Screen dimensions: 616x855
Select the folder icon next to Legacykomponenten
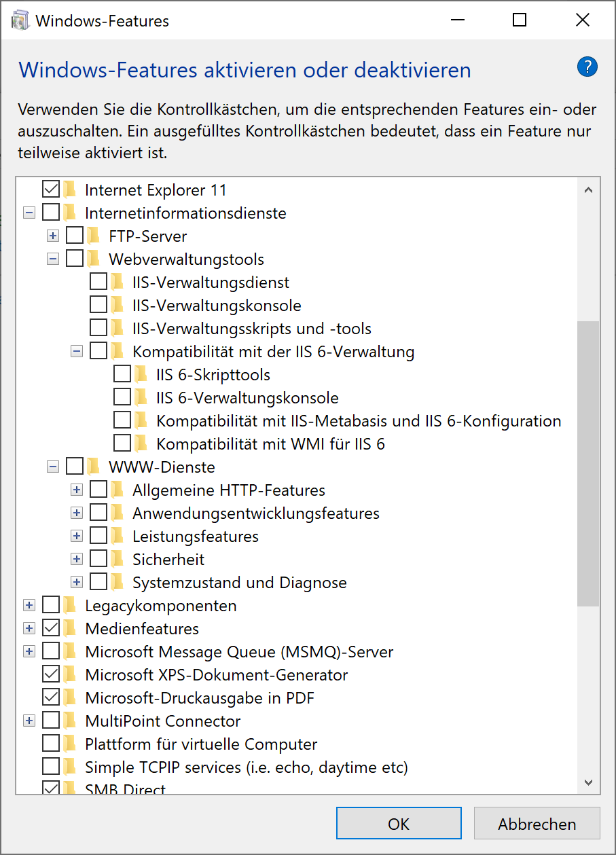pyautogui.click(x=70, y=606)
